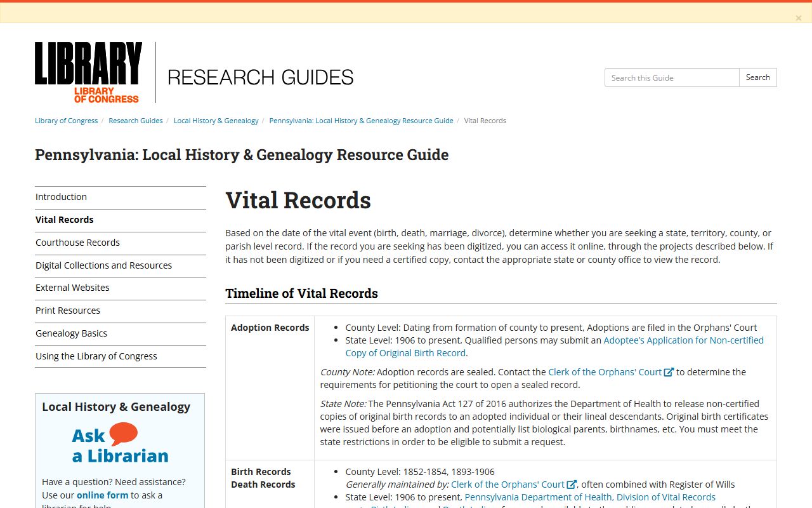Image resolution: width=812 pixels, height=508 pixels.
Task: Click the RESEARCH GUIDES header title
Action: point(261,77)
